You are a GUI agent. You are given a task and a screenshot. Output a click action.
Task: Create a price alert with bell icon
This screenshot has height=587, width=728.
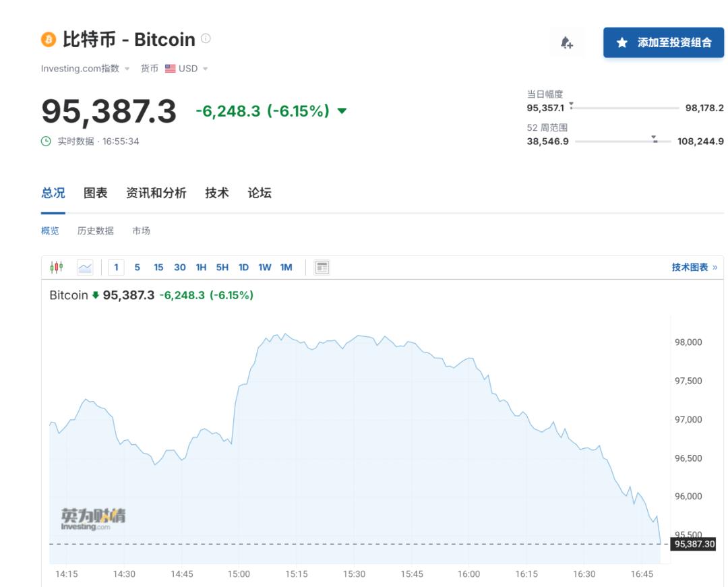tap(567, 42)
